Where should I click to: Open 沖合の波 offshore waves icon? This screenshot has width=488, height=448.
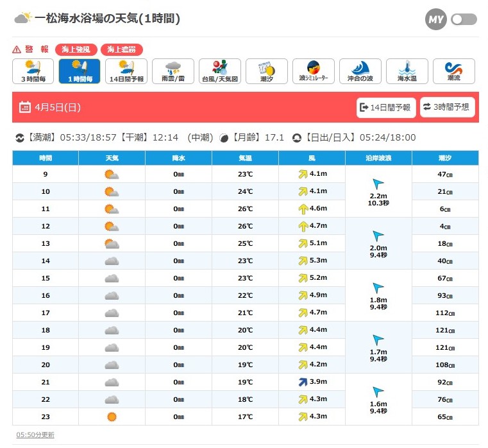pos(360,71)
